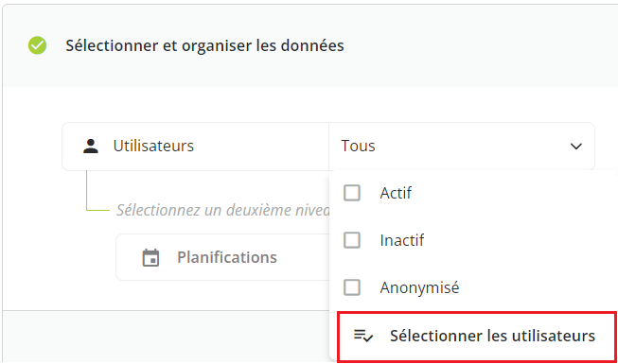Choose Sélectionner les utilisateurs menu entry
The height and width of the screenshot is (364, 618).
[x=477, y=336]
